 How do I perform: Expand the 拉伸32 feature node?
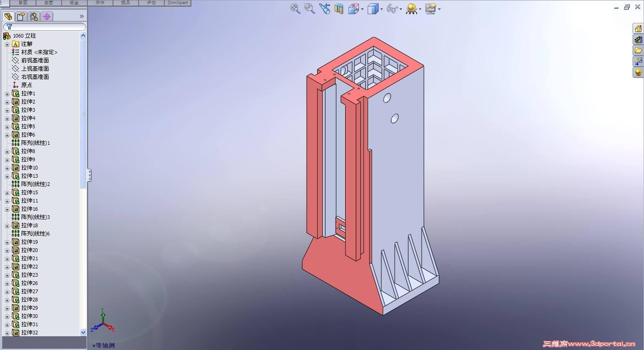7,333
